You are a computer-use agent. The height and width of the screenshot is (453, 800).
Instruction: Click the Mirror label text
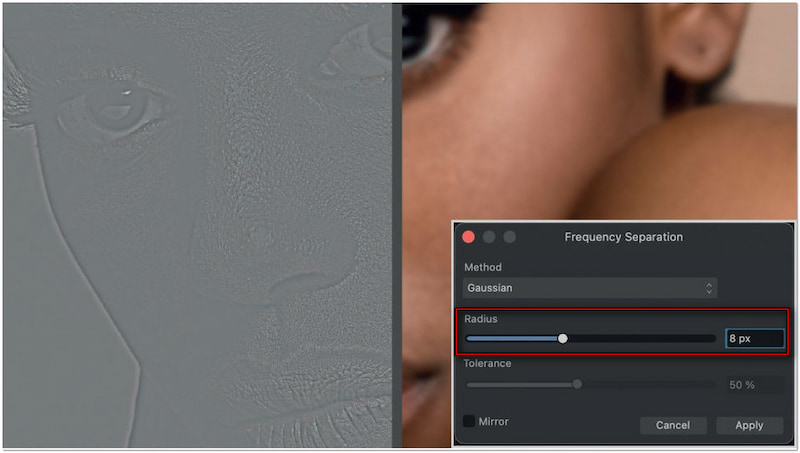pyautogui.click(x=493, y=422)
